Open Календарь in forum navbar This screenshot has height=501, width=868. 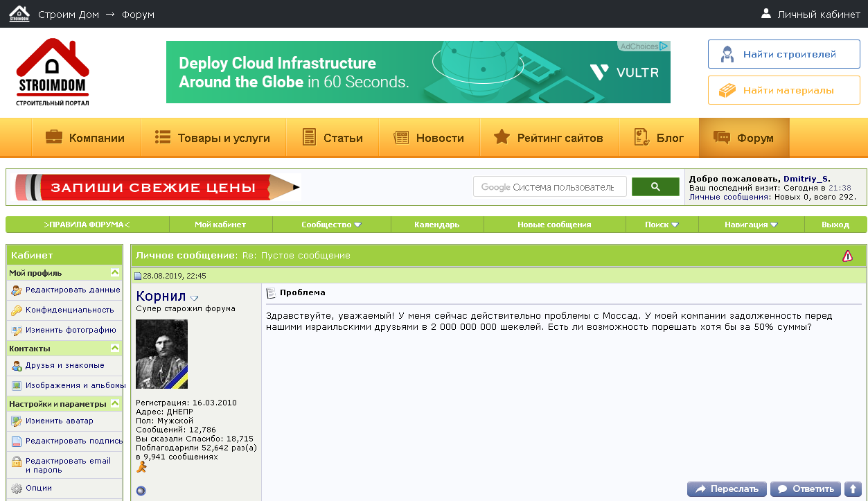(x=437, y=225)
